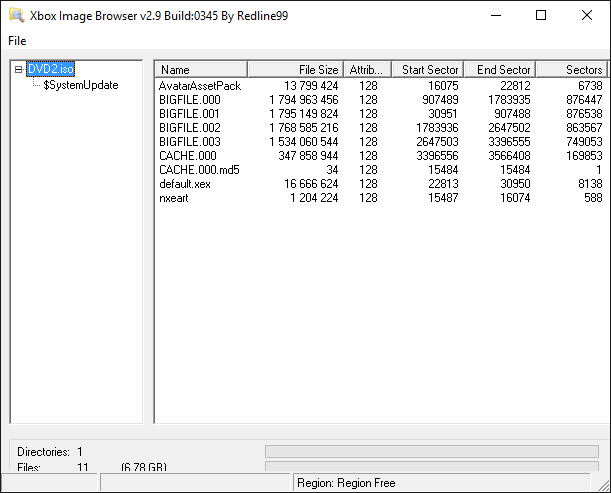Close the Xbox Image Browser window
611x493 pixels.
click(587, 15)
